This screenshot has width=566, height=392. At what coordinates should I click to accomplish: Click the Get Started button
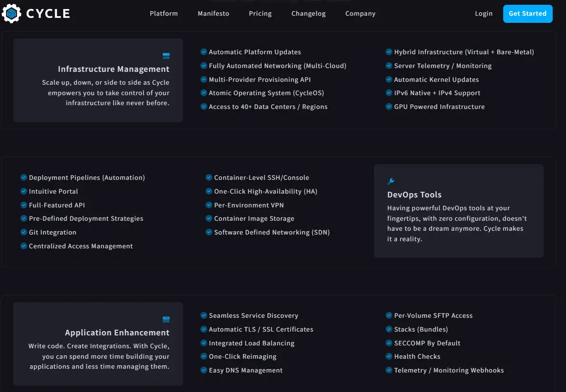pyautogui.click(x=528, y=14)
